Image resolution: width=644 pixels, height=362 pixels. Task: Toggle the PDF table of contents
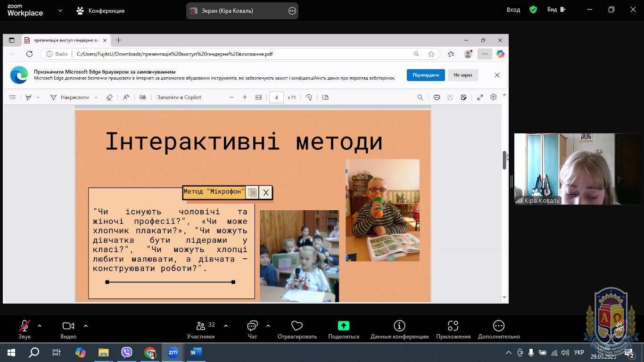(x=13, y=97)
